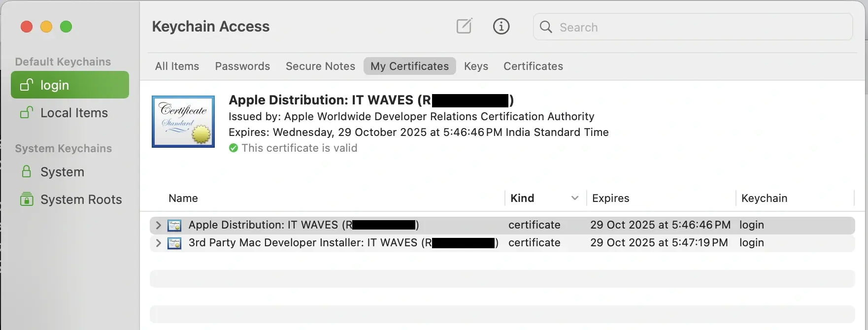868x330 pixels.
Task: Click the System Roots keychain icon
Action: pyautogui.click(x=27, y=199)
